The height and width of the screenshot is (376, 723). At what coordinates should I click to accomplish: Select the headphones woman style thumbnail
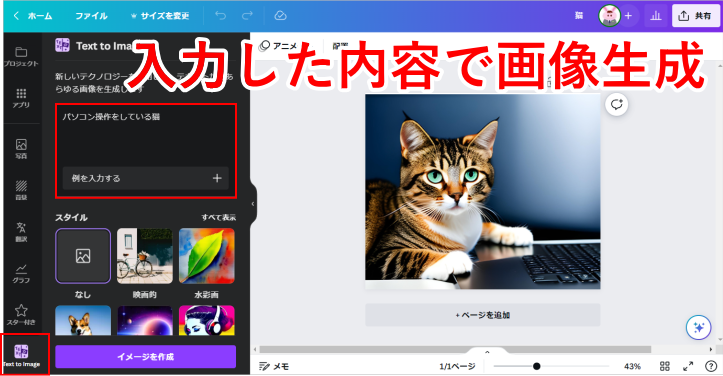207,320
